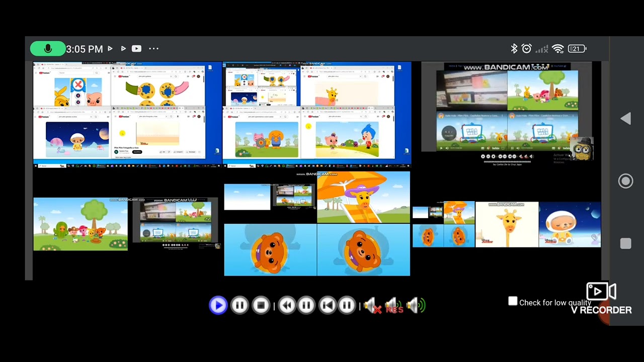Screen dimensions: 644x362
Task: Click the blue play button
Action: click(x=218, y=305)
